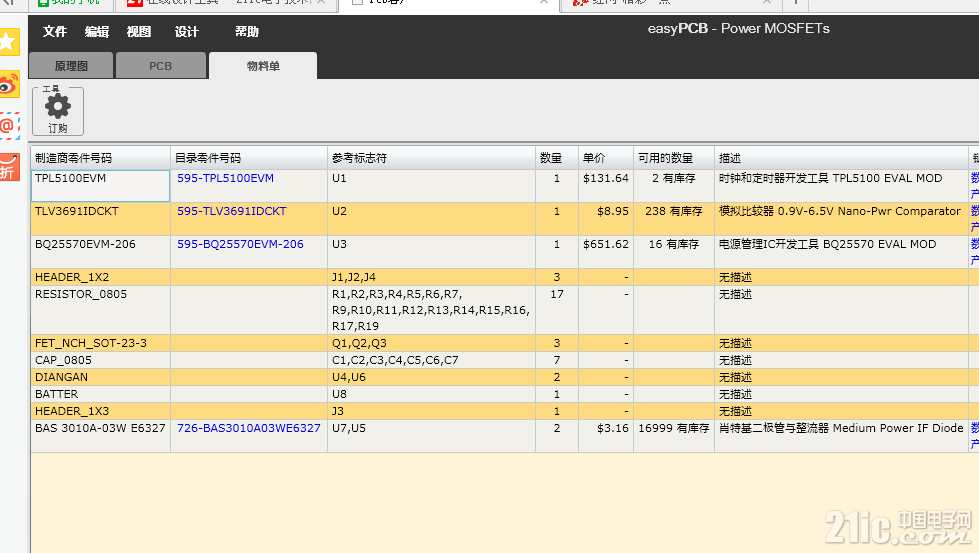The width and height of the screenshot is (979, 553).
Task: Click quantity 17 in RESISTOR_0805 row
Action: pyautogui.click(x=557, y=310)
